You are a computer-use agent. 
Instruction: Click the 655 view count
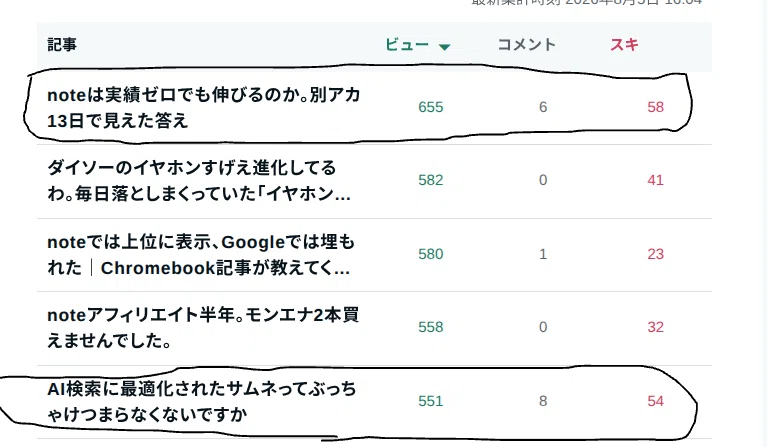(430, 107)
